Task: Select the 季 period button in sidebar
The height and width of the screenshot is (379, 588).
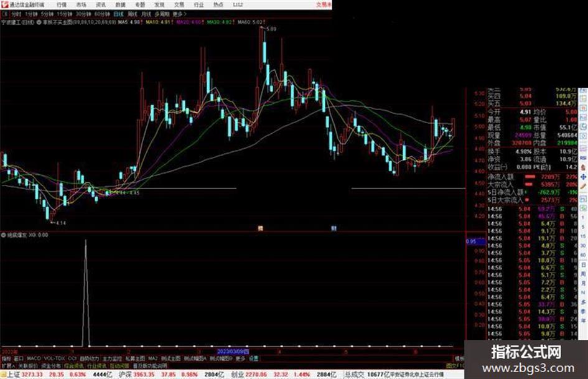Action: (x=584, y=311)
